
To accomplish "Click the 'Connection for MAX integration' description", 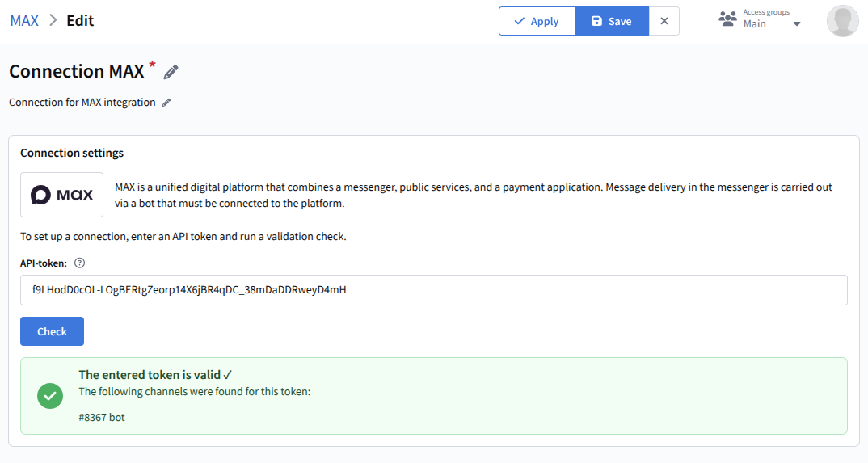I will coord(82,103).
